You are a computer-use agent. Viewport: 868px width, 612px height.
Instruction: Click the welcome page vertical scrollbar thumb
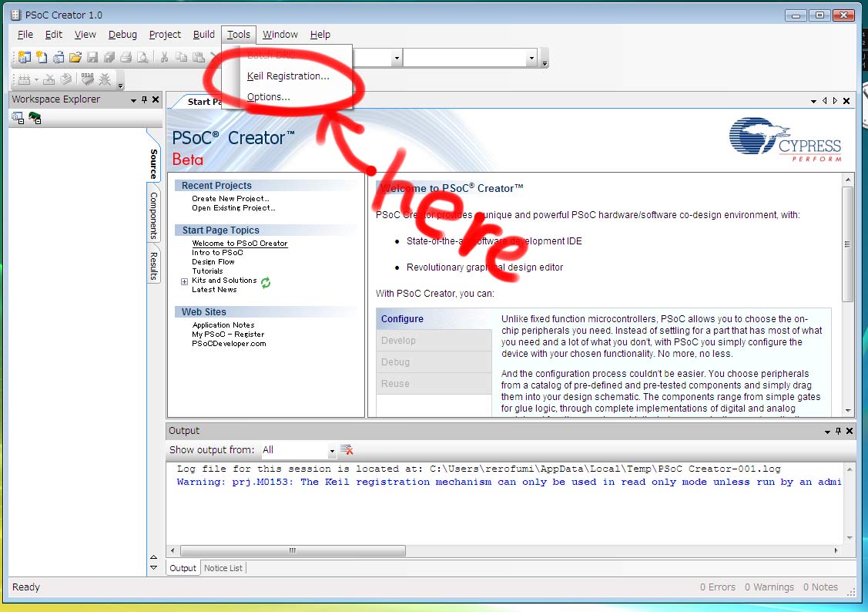[x=847, y=244]
